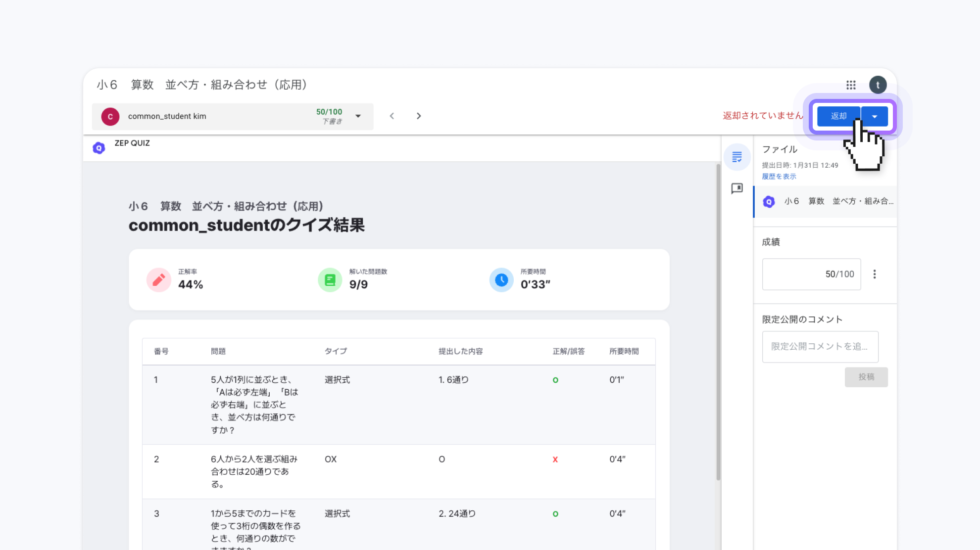Open the Google apps grid icon
Viewport: 980px width, 550px height.
click(851, 85)
